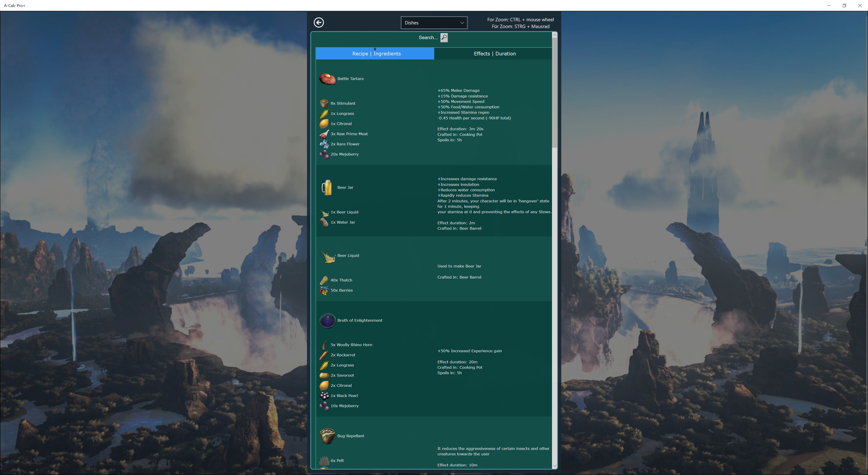Switch to the Effects | Duration tab
Screen dimensions: 868x475
pos(494,54)
